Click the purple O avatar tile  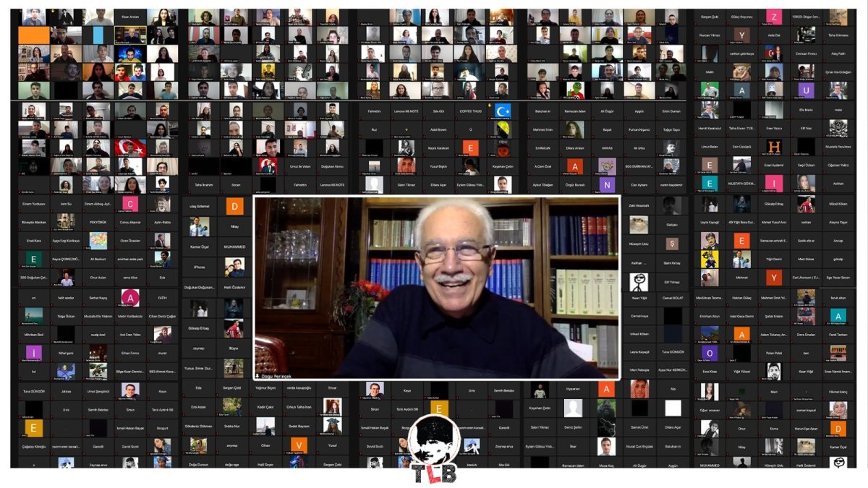click(709, 353)
